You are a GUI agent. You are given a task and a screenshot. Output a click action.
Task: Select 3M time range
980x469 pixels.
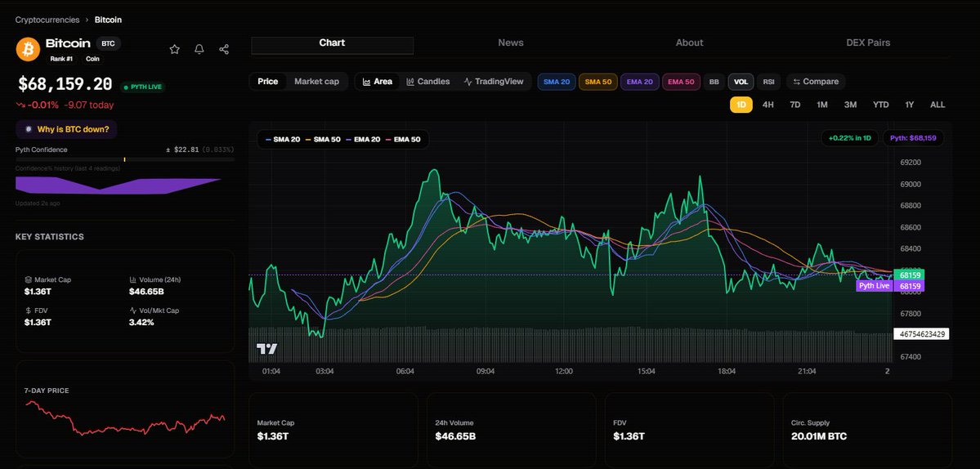pos(850,105)
